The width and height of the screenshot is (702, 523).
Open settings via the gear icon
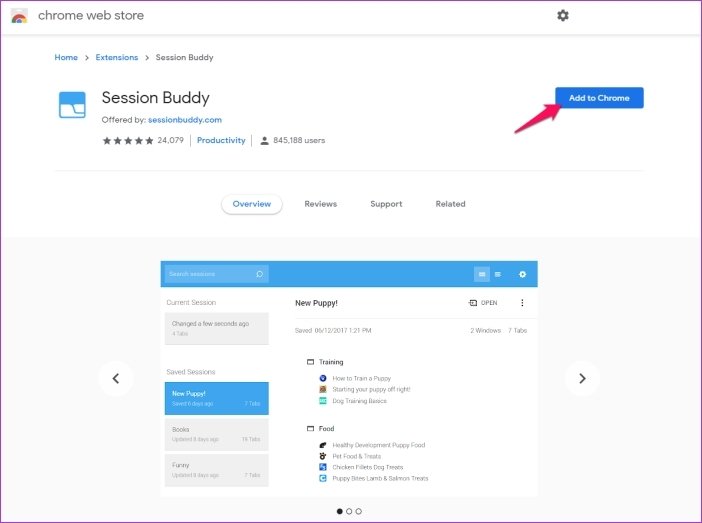coord(563,16)
